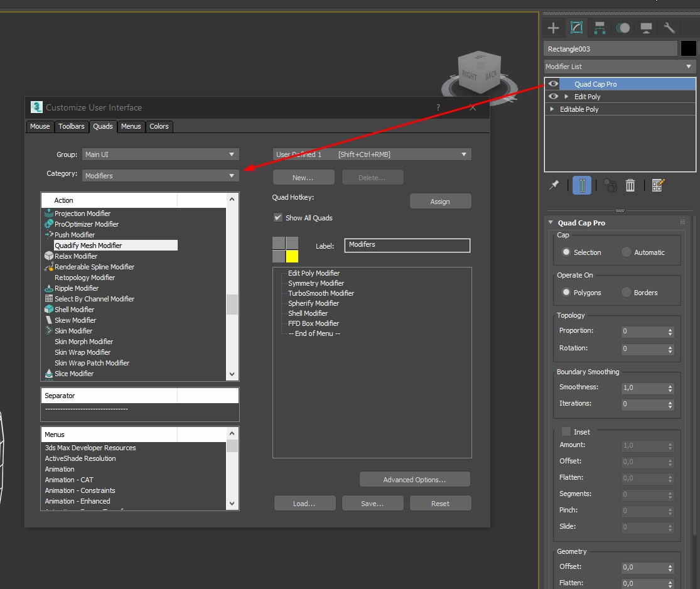Open Advanced Options... dialog
Screen dimensions: 700x589
coord(415,480)
